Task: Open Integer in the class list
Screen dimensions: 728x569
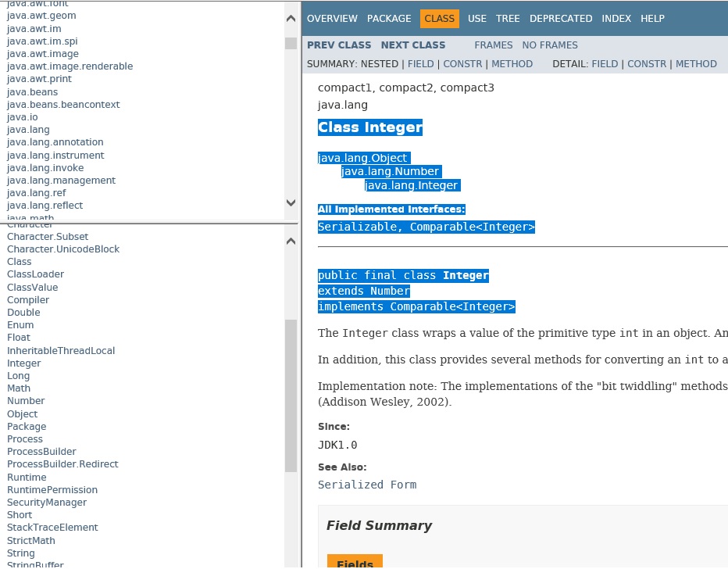Action: 23,363
